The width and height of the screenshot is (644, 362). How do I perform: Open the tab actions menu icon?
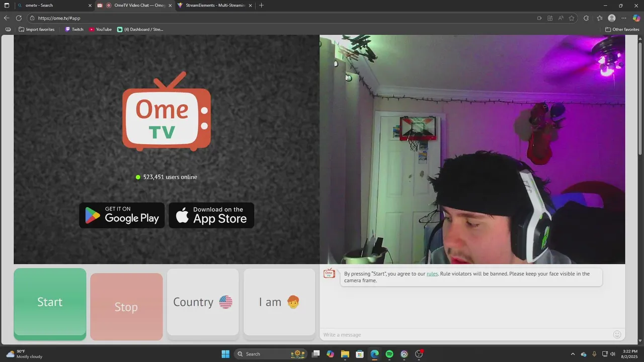pos(7,6)
